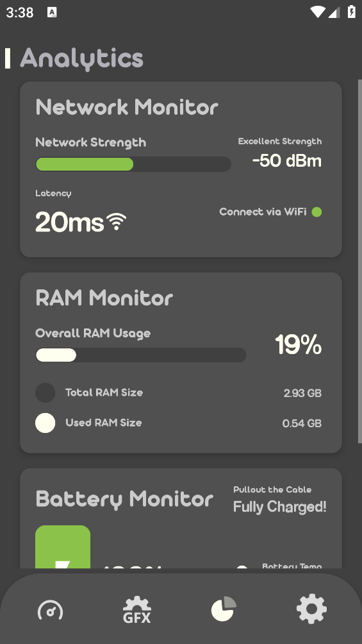Tap the WiFi icon beside 20ms latency
The height and width of the screenshot is (644, 362).
pyautogui.click(x=117, y=222)
